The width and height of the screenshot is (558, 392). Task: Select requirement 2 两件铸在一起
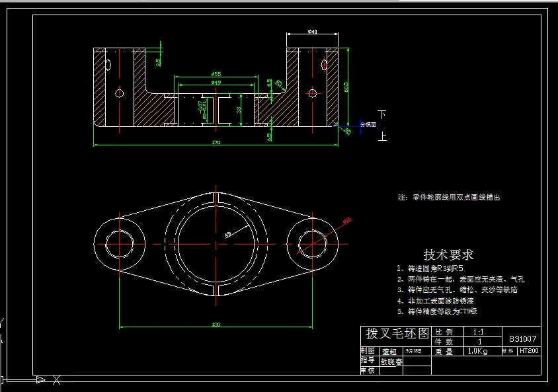pos(461,279)
